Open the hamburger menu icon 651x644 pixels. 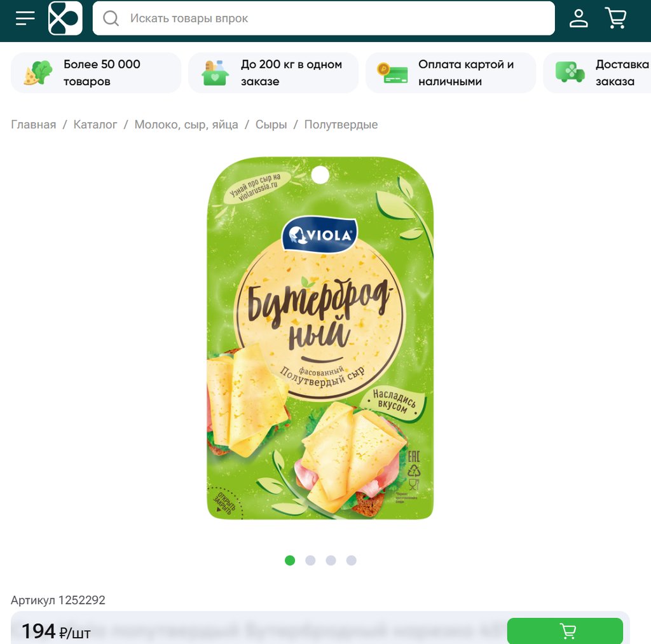pos(25,18)
